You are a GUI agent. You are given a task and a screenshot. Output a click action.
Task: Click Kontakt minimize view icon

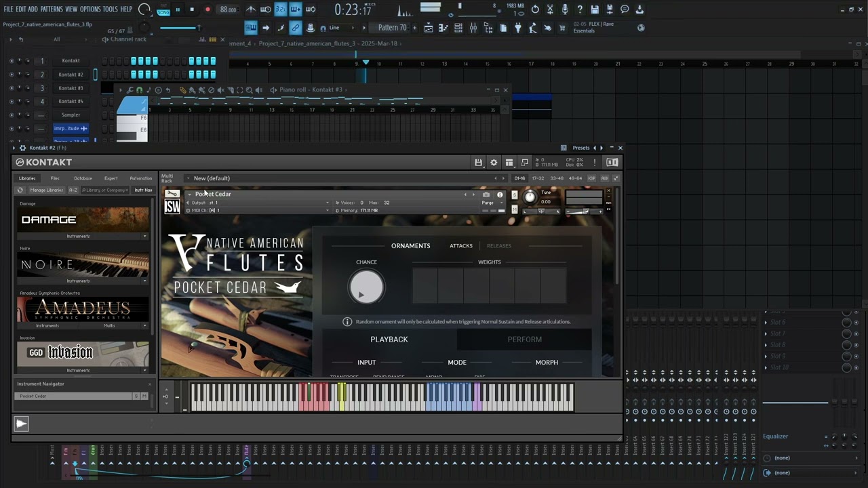click(524, 163)
